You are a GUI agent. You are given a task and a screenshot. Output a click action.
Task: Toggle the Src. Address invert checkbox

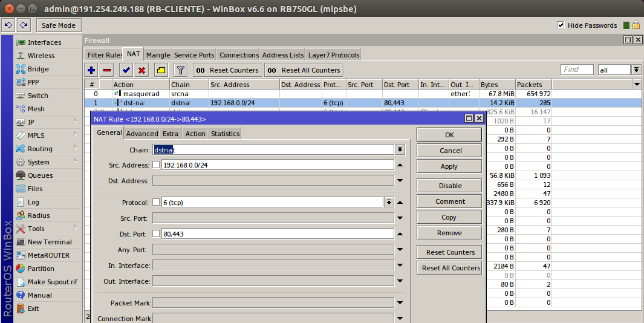tap(156, 165)
